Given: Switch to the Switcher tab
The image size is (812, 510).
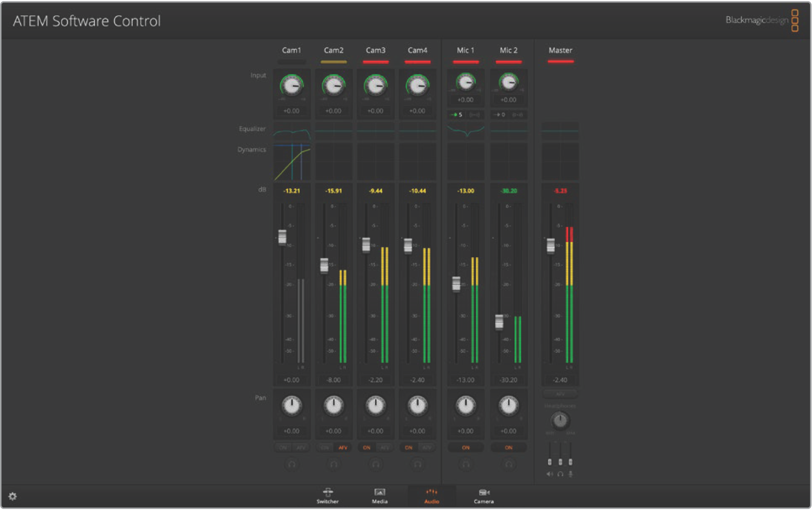Looking at the screenshot, I should [328, 496].
